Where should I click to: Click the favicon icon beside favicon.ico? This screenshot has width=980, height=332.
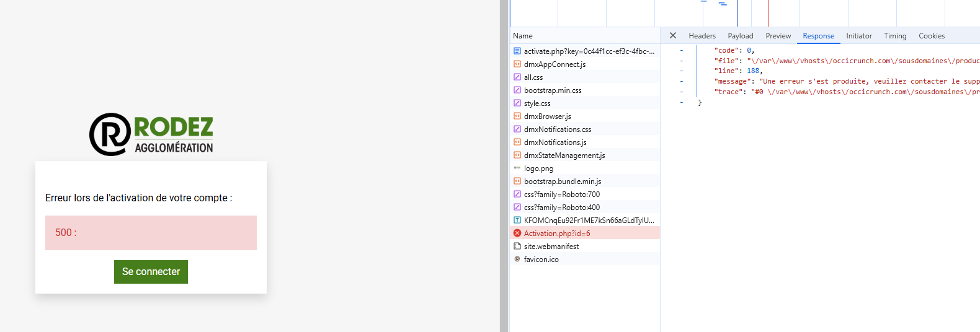coord(517,259)
